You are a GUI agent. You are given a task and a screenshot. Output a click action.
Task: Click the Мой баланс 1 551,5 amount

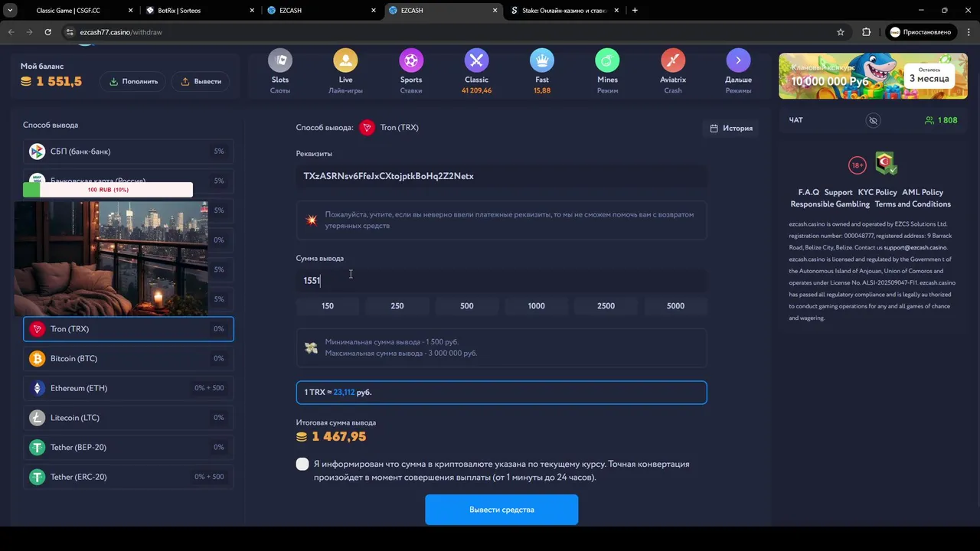point(51,82)
